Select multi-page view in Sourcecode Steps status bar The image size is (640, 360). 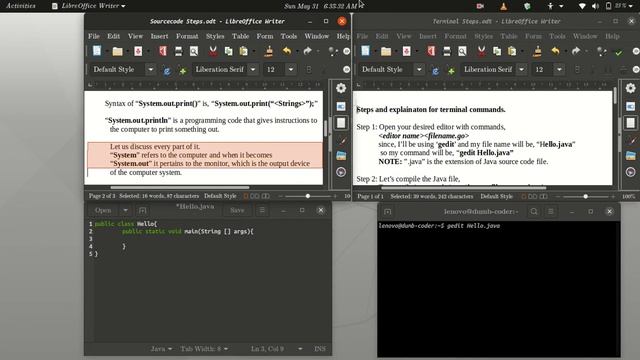click(255, 196)
